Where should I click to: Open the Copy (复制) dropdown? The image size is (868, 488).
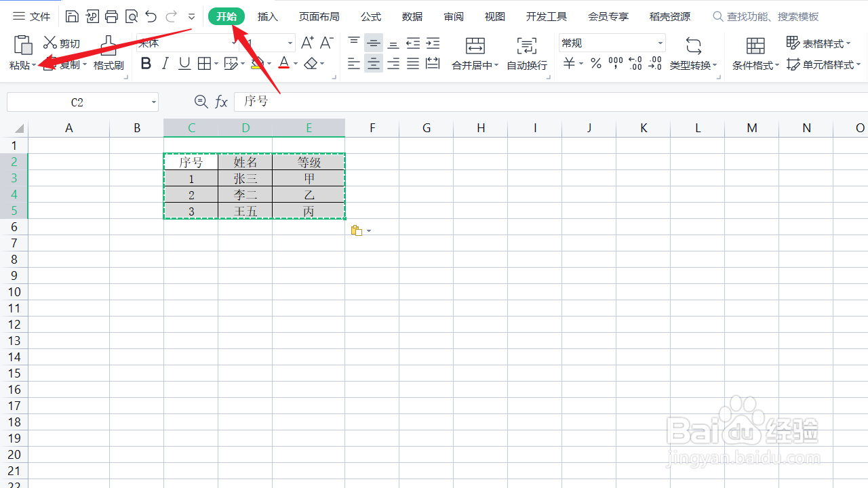(85, 65)
